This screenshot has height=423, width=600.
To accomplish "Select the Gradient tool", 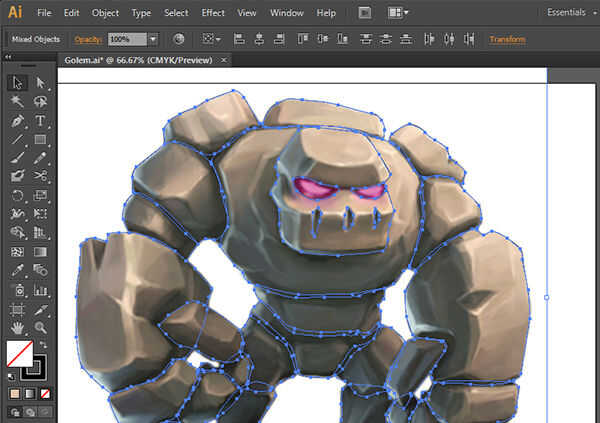I will (x=40, y=252).
